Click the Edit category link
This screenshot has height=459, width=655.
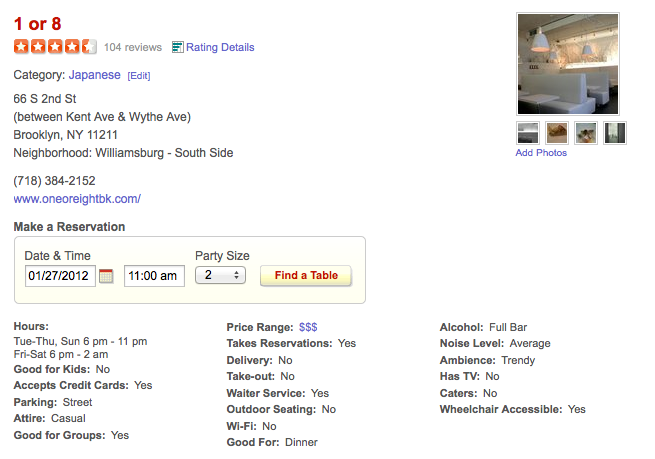139,75
